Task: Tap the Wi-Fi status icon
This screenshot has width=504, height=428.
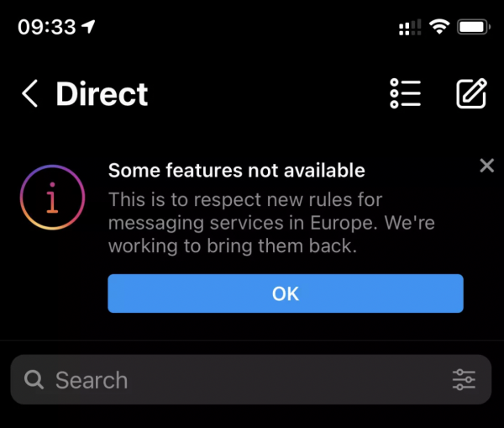Action: (x=439, y=26)
